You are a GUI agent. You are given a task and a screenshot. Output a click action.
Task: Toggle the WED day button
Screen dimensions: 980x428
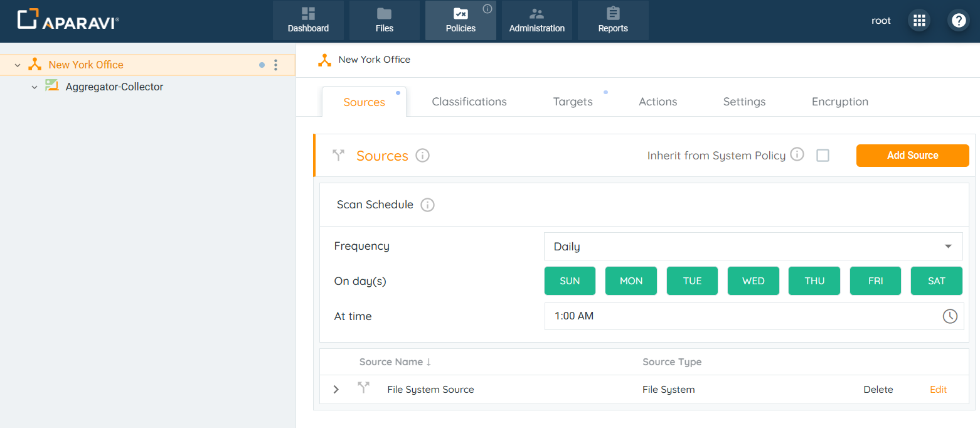coord(753,281)
